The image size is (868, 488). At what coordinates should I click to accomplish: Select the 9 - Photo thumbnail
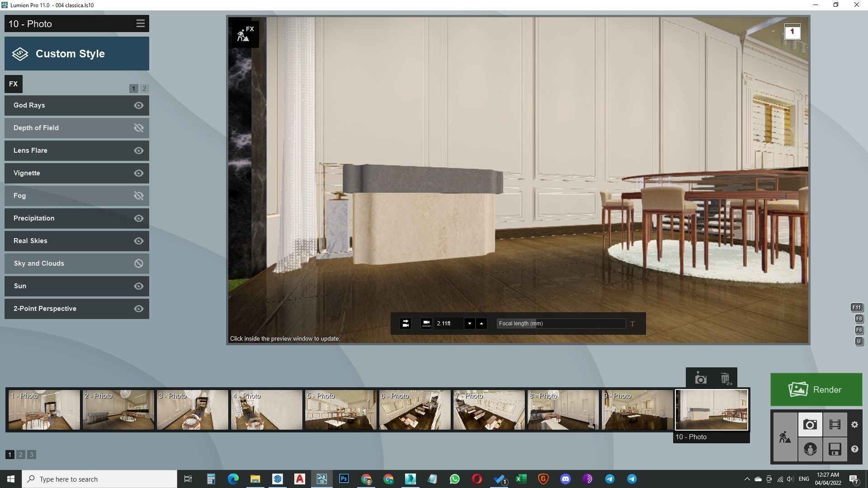click(x=637, y=410)
